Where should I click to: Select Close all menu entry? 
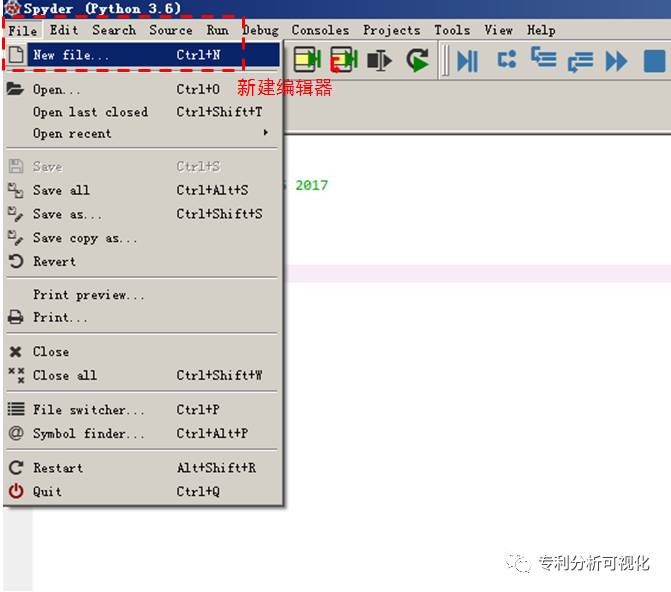143,375
